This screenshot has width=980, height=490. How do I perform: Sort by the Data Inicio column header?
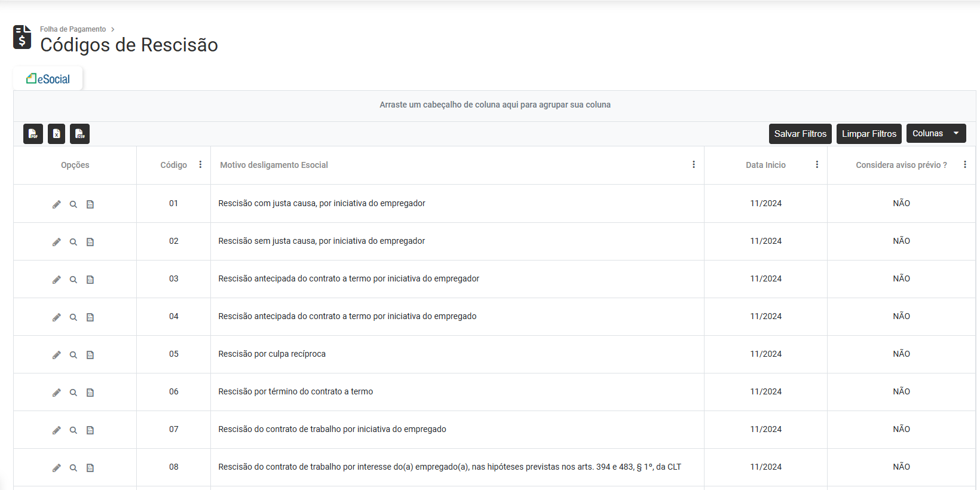pyautogui.click(x=765, y=165)
